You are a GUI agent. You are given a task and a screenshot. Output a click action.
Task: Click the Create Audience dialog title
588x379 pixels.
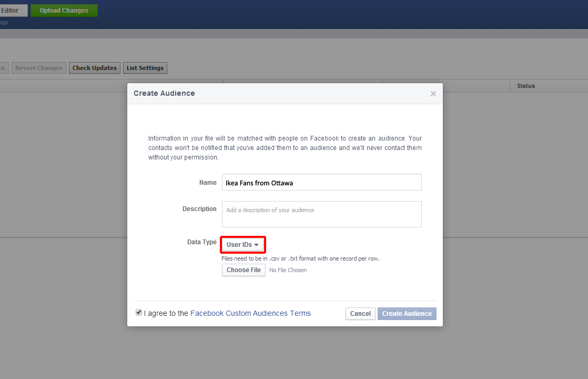[x=164, y=94]
